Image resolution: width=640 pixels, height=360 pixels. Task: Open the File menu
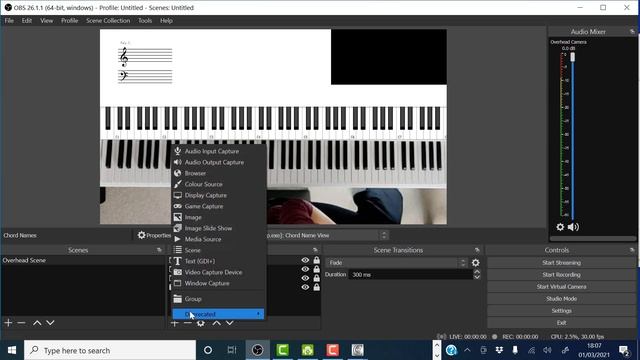[x=9, y=20]
